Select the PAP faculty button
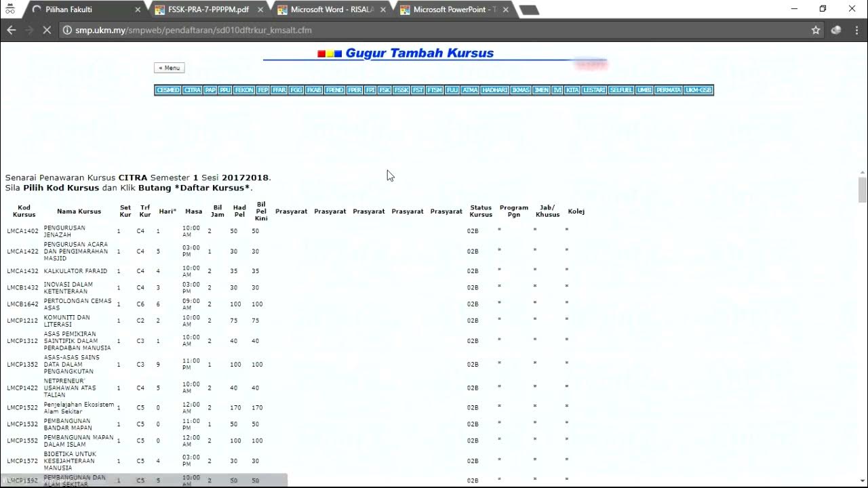The height and width of the screenshot is (488, 868). tap(210, 90)
